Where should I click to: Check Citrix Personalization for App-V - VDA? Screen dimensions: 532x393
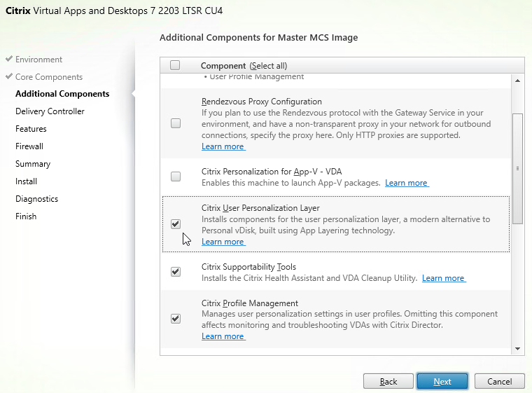176,177
